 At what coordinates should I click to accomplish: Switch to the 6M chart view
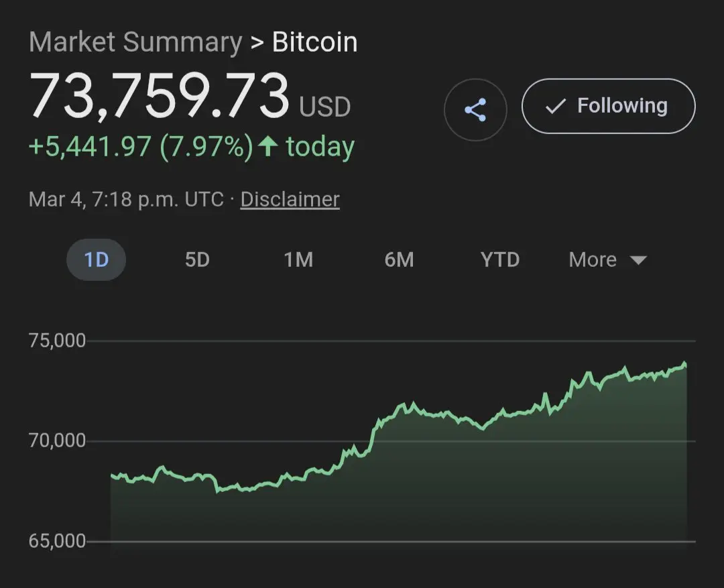[399, 259]
